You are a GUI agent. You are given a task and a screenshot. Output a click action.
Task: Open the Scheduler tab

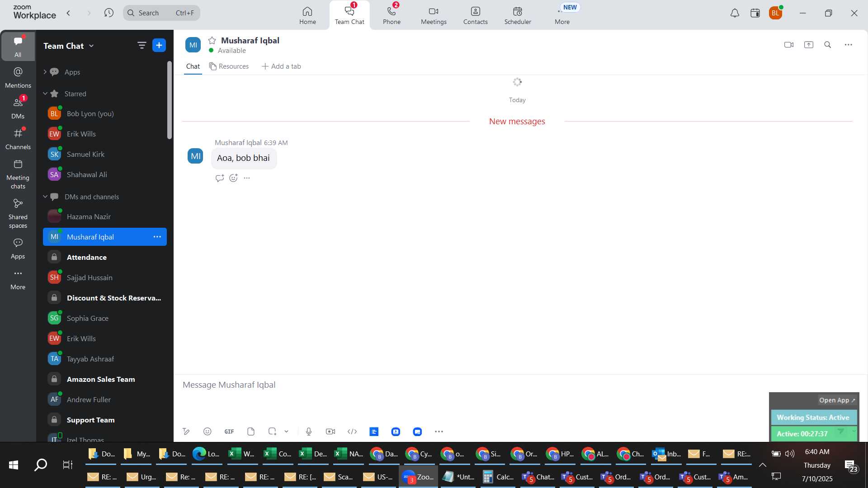[518, 15]
